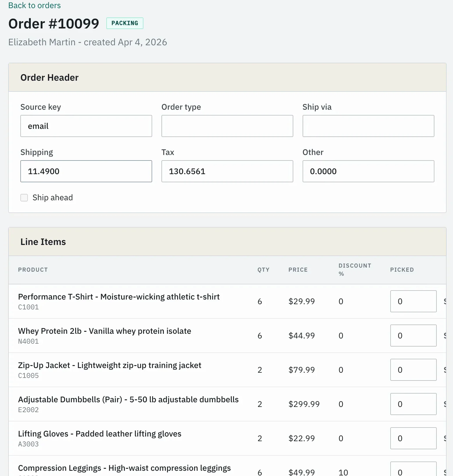Click SKU code E2002
The image size is (453, 476).
[x=28, y=410]
